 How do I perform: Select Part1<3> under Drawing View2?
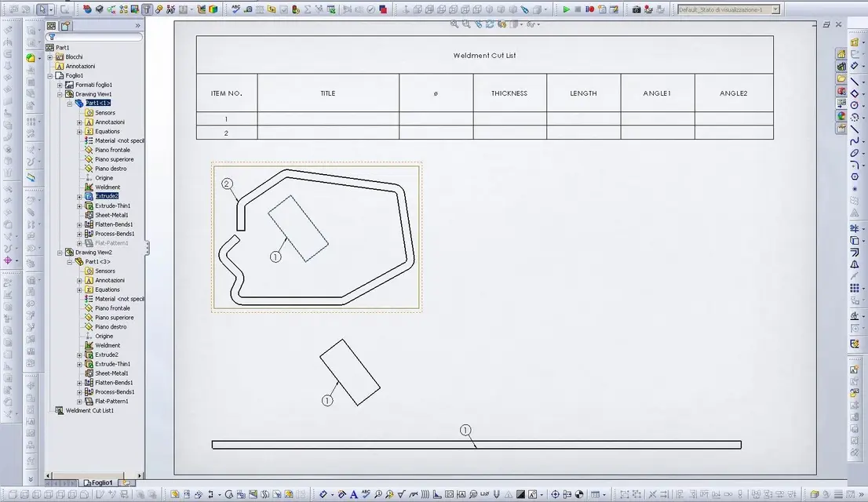pyautogui.click(x=97, y=262)
